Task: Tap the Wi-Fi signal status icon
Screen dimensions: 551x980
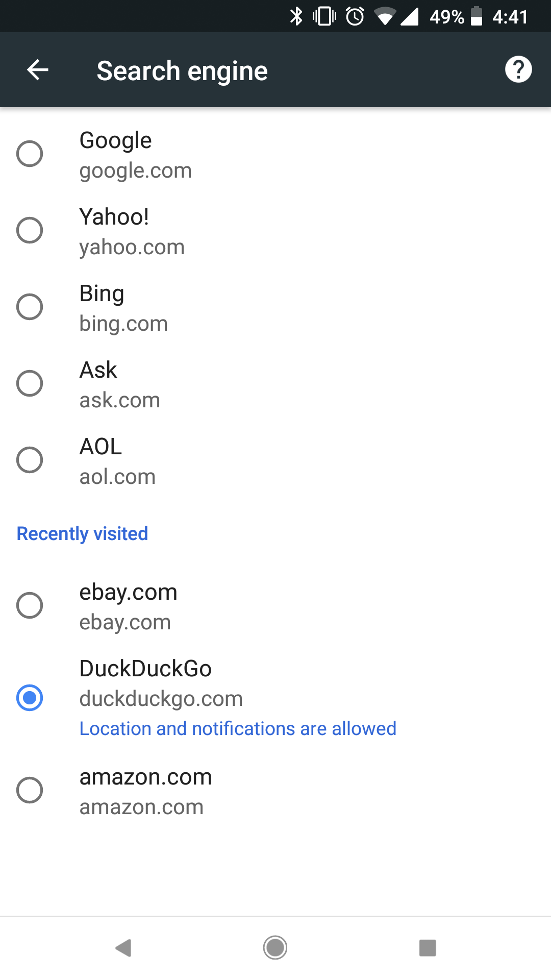Action: pyautogui.click(x=385, y=16)
